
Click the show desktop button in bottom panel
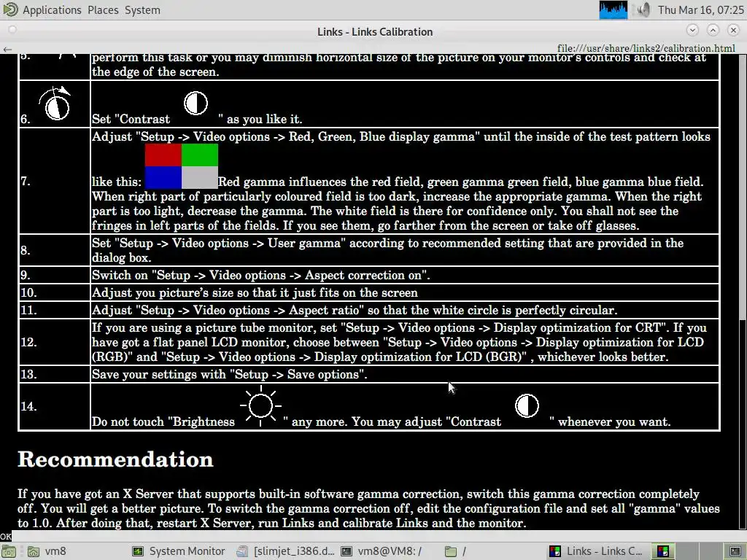click(9, 551)
